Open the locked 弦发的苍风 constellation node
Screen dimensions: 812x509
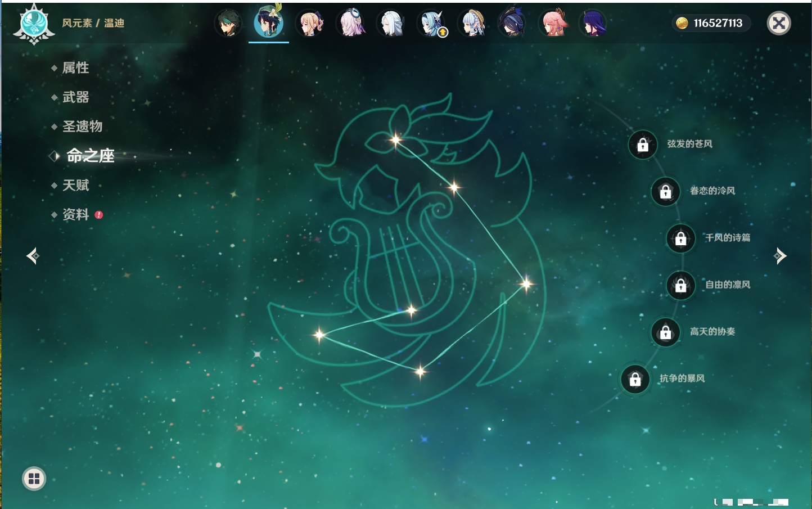coord(643,145)
